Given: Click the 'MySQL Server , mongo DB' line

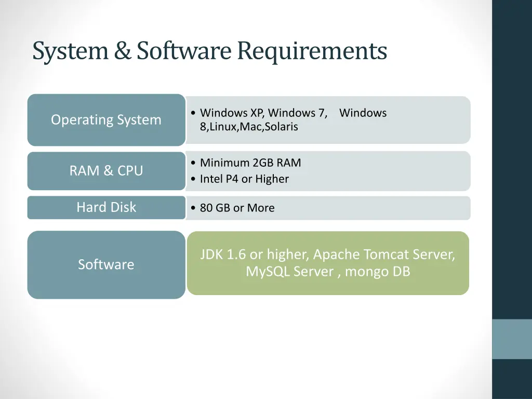Looking at the screenshot, I should click(x=328, y=271).
